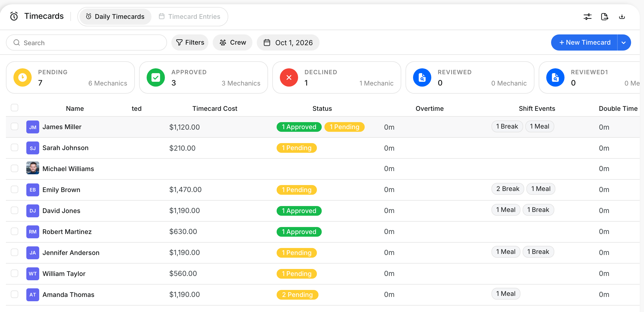Sort by Shift Events column header

[537, 108]
